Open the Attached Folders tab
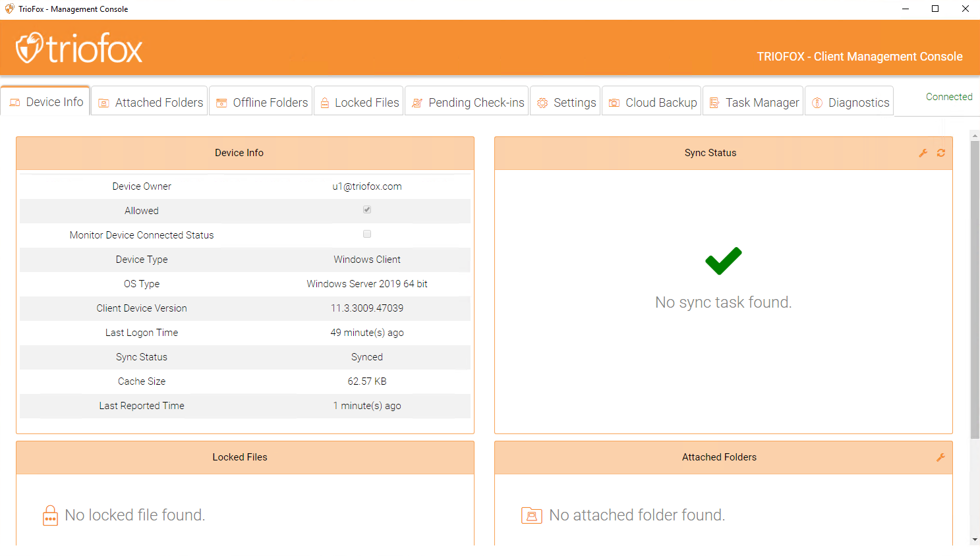Image resolution: width=980 pixels, height=556 pixels. coord(150,102)
